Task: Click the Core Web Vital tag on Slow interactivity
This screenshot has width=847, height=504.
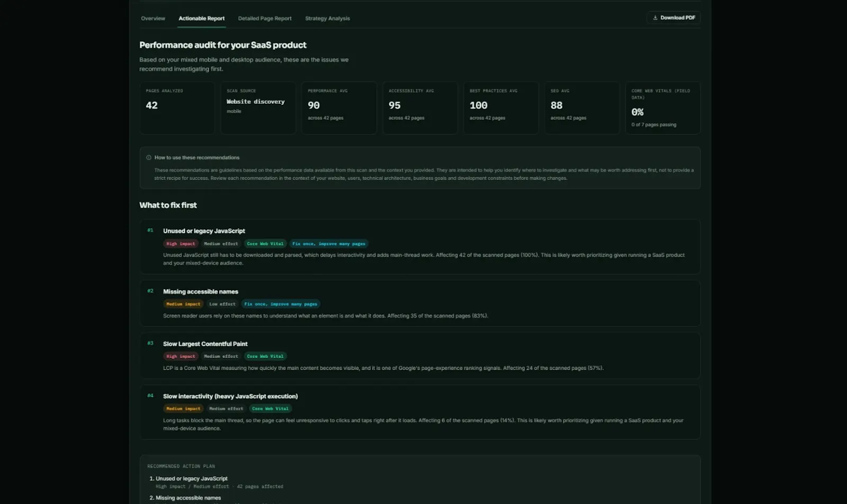Action: 271,409
